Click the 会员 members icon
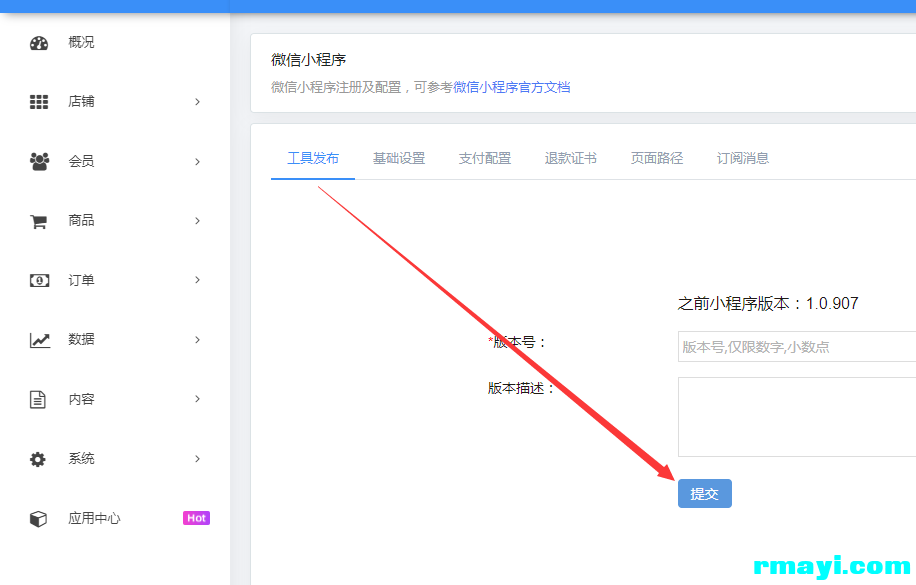Image resolution: width=916 pixels, height=585 pixels. click(39, 161)
